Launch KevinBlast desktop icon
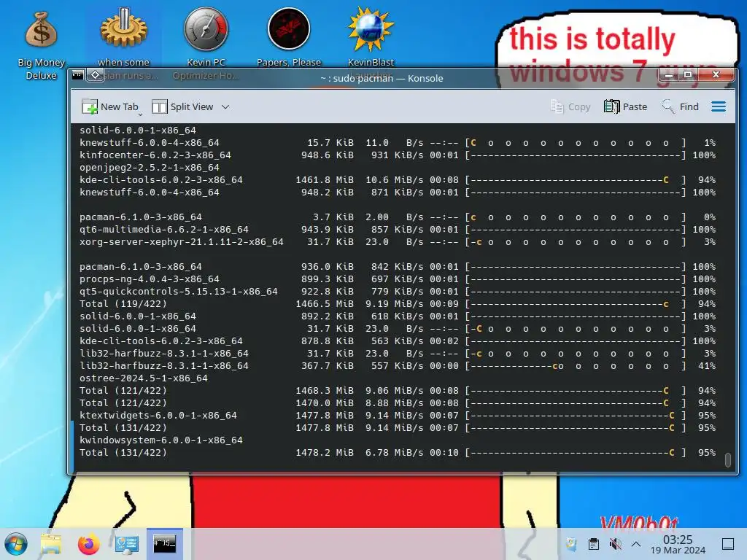 pyautogui.click(x=371, y=35)
